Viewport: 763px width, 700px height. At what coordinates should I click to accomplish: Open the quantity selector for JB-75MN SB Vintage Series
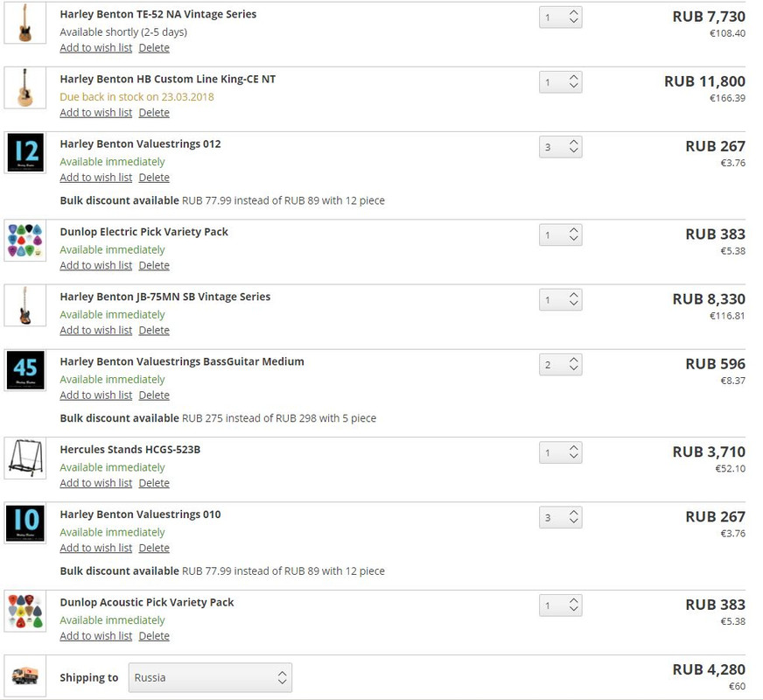[x=561, y=299]
